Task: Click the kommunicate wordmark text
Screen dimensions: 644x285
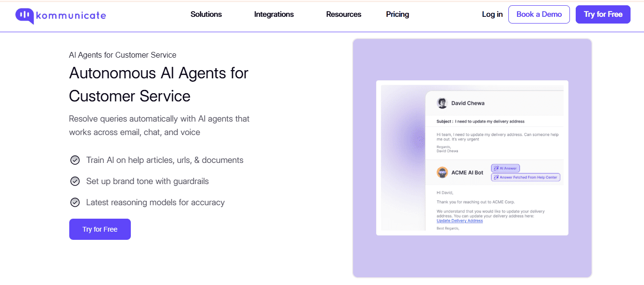Action: coord(71,15)
